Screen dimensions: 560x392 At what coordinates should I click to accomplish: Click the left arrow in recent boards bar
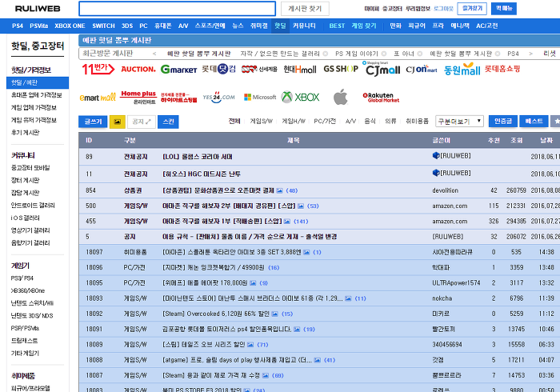click(154, 54)
